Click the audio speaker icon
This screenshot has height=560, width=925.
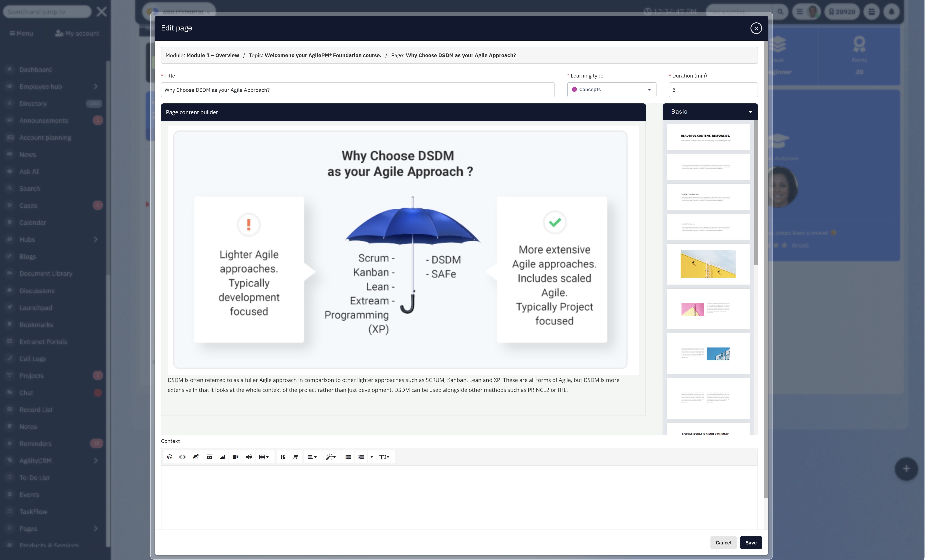click(x=249, y=457)
